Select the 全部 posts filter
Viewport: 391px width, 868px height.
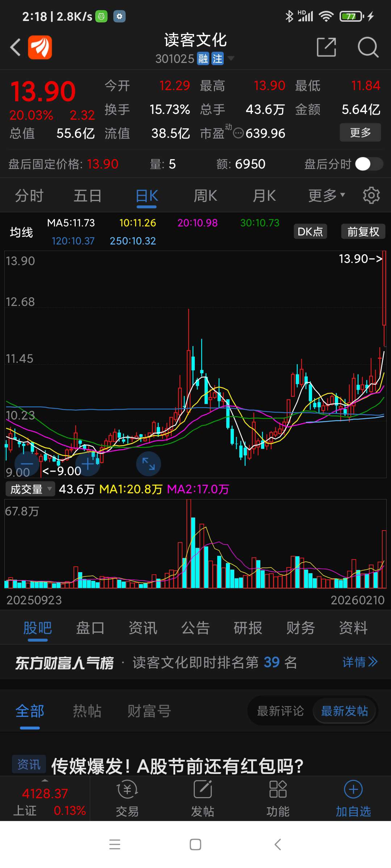coord(30,711)
